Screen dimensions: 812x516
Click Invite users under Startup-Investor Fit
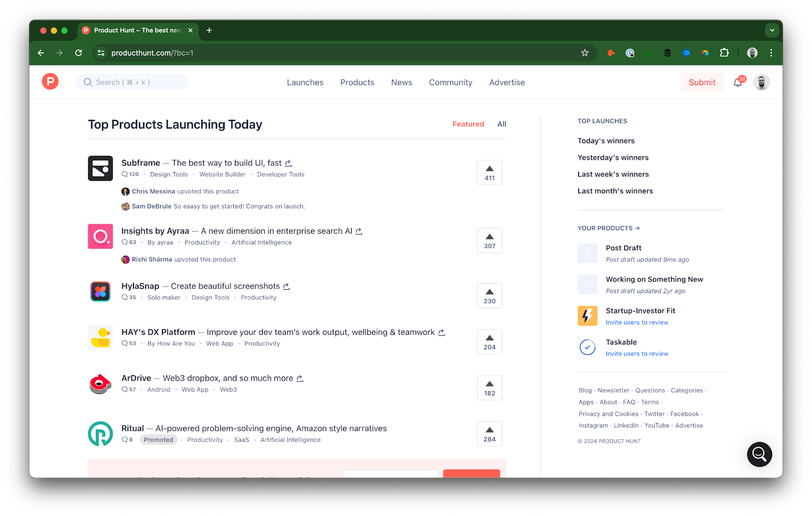coord(637,323)
